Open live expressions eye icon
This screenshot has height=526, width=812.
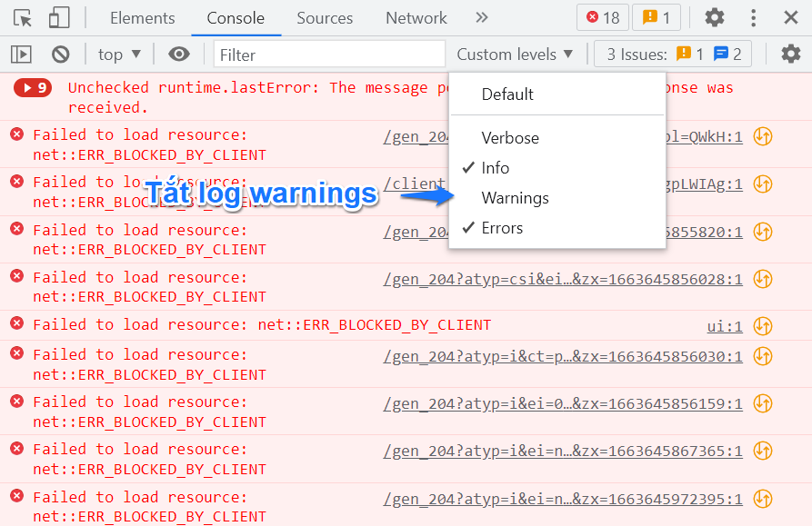[x=179, y=55]
